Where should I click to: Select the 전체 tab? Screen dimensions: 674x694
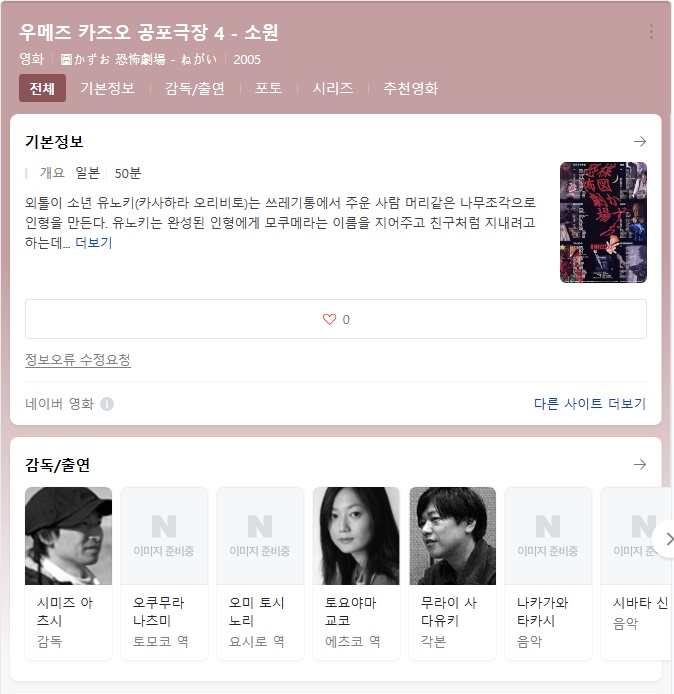(x=42, y=88)
